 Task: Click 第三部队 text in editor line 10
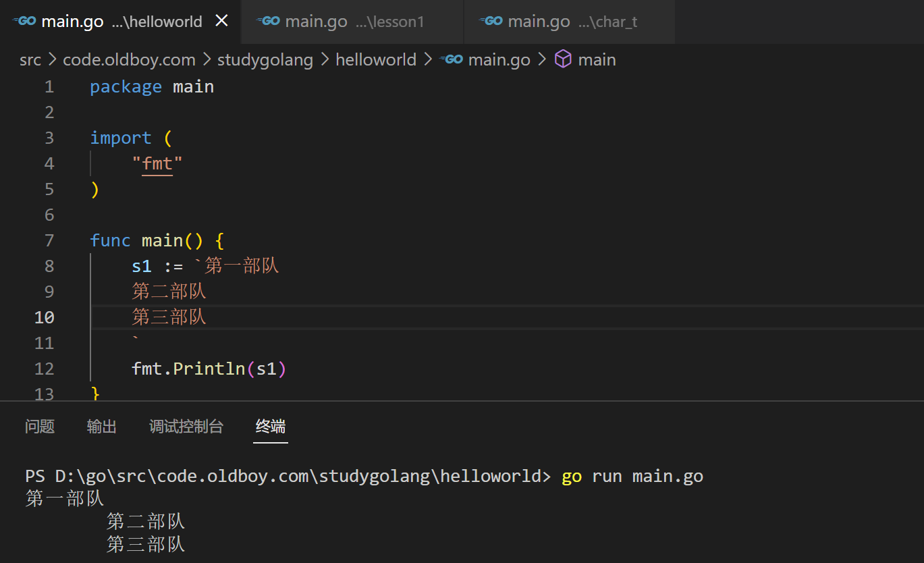pyautogui.click(x=169, y=317)
